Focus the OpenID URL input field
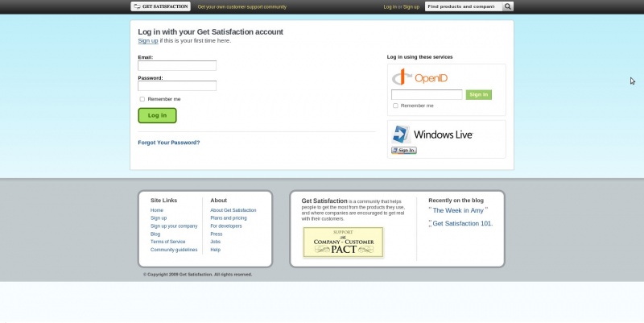Screen dimensions: 644x323 coord(427,94)
